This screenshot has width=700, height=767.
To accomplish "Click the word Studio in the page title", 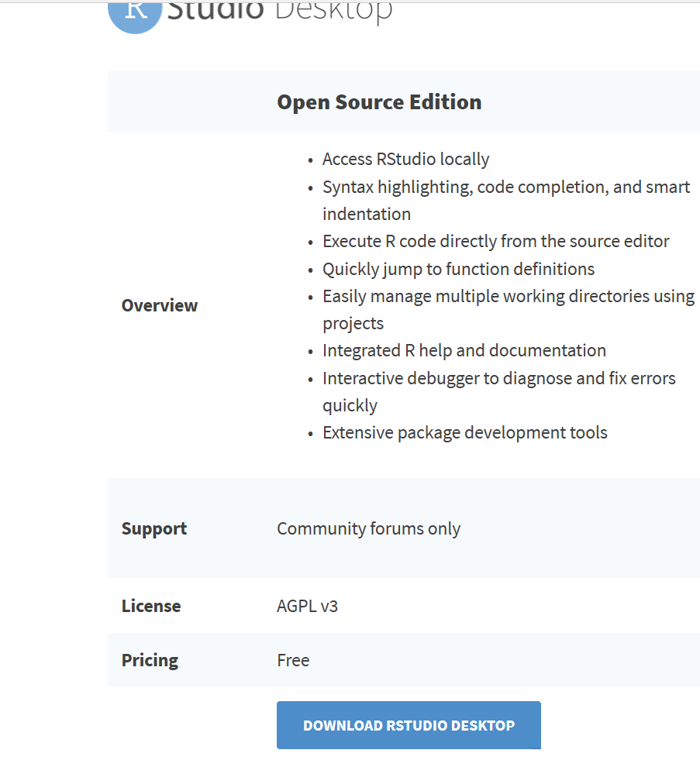I will 215,11.
